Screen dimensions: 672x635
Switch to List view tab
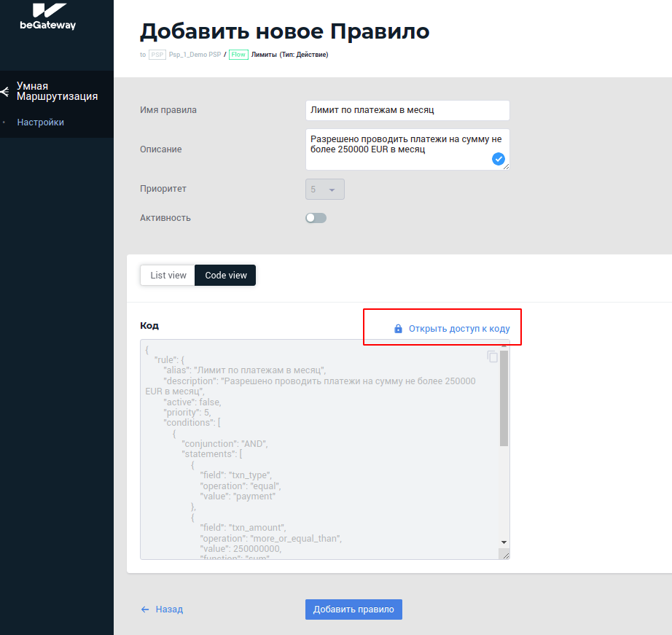click(x=168, y=276)
